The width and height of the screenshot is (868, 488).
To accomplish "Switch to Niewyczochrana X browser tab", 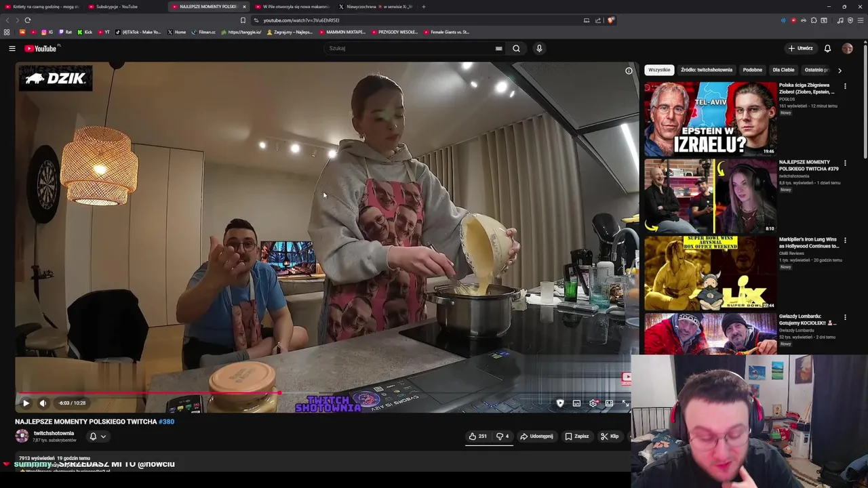I will click(x=376, y=7).
